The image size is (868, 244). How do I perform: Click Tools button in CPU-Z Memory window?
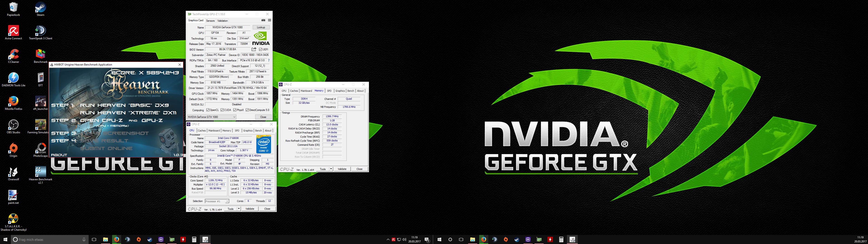pyautogui.click(x=323, y=169)
